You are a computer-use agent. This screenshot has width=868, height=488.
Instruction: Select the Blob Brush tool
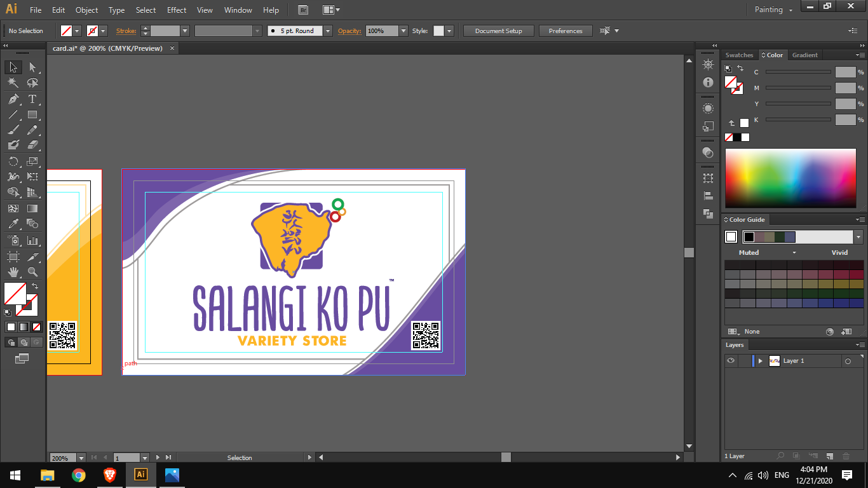[x=13, y=146]
